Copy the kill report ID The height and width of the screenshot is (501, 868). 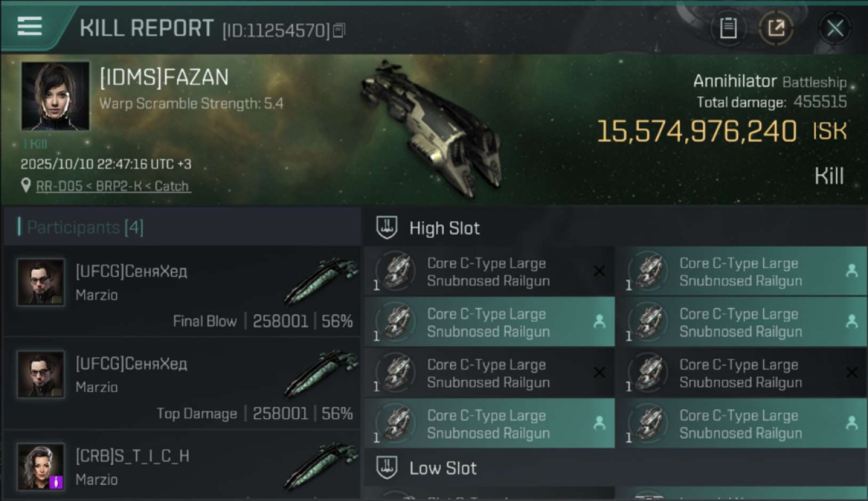click(339, 30)
